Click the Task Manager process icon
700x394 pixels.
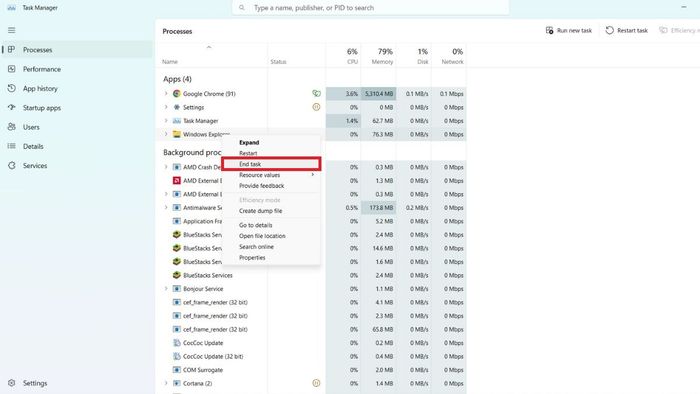[177, 120]
